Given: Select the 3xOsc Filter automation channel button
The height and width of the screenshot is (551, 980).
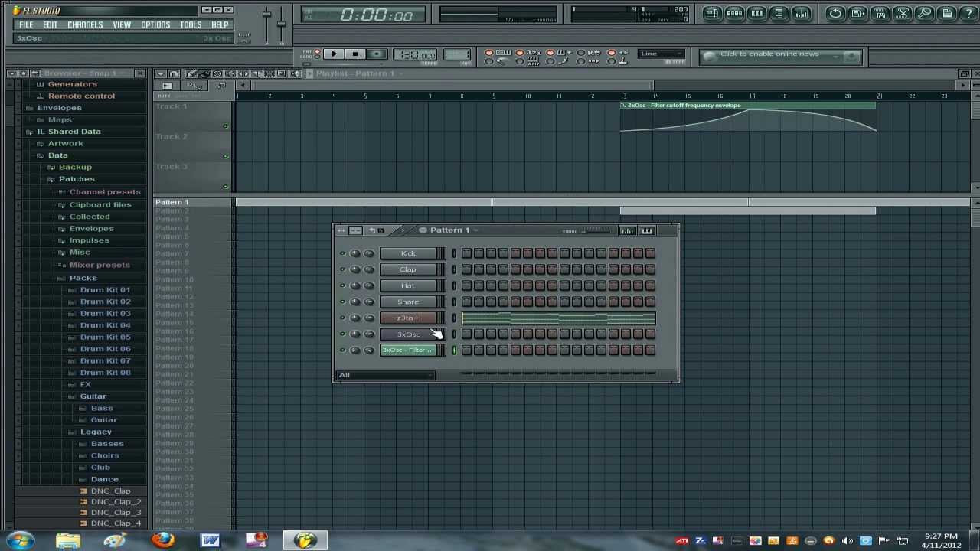Looking at the screenshot, I should click(408, 350).
